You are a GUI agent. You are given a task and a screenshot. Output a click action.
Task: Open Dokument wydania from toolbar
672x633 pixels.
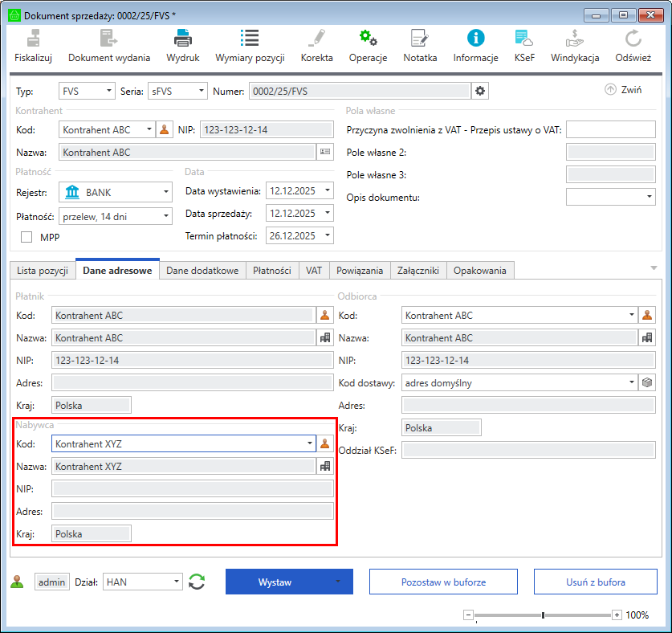pyautogui.click(x=108, y=38)
